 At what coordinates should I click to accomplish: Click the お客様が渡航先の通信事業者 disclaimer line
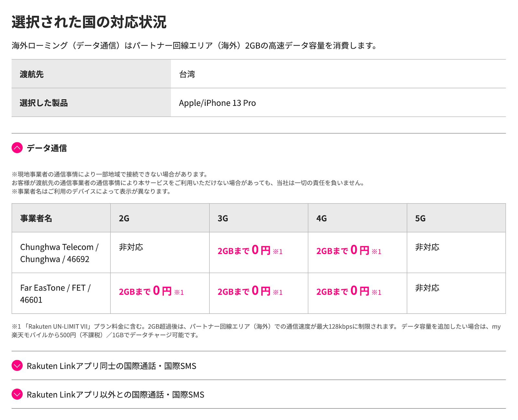pyautogui.click(x=189, y=183)
